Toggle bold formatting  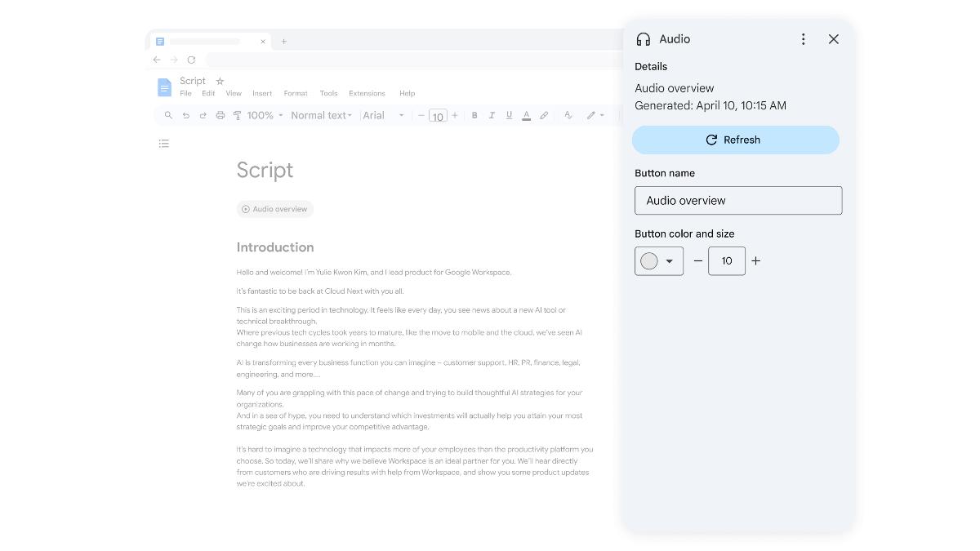pos(474,115)
